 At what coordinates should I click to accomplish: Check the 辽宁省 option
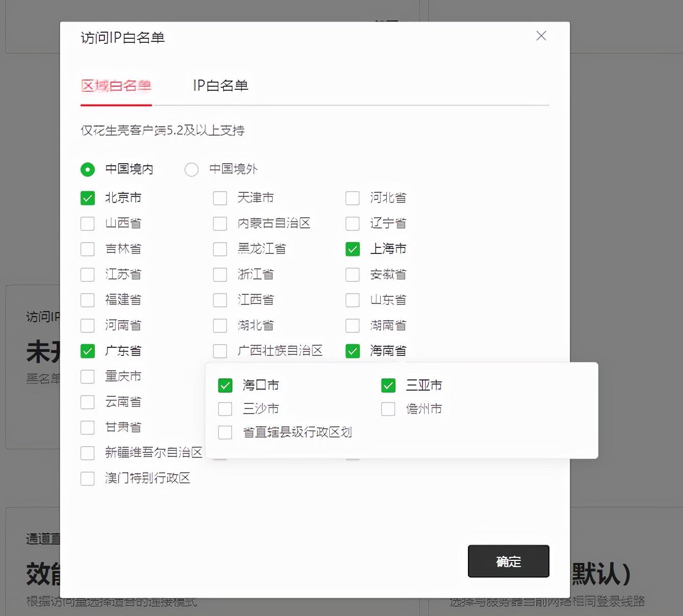pos(352,223)
